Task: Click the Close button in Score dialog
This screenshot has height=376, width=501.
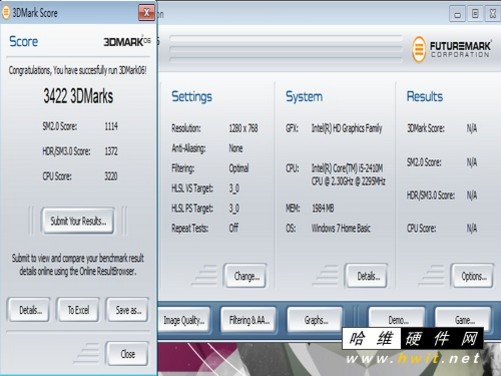Action: click(x=128, y=354)
